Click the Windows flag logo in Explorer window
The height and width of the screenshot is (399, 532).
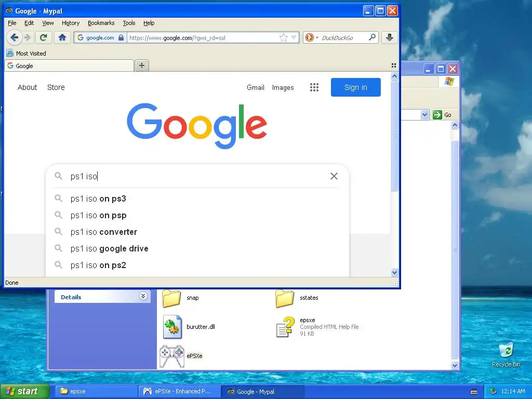click(449, 82)
